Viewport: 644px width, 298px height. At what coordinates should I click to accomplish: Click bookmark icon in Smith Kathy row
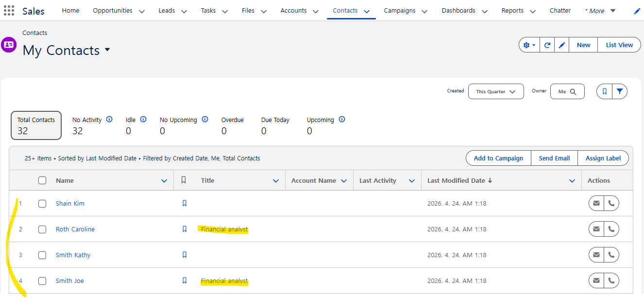[185, 255]
